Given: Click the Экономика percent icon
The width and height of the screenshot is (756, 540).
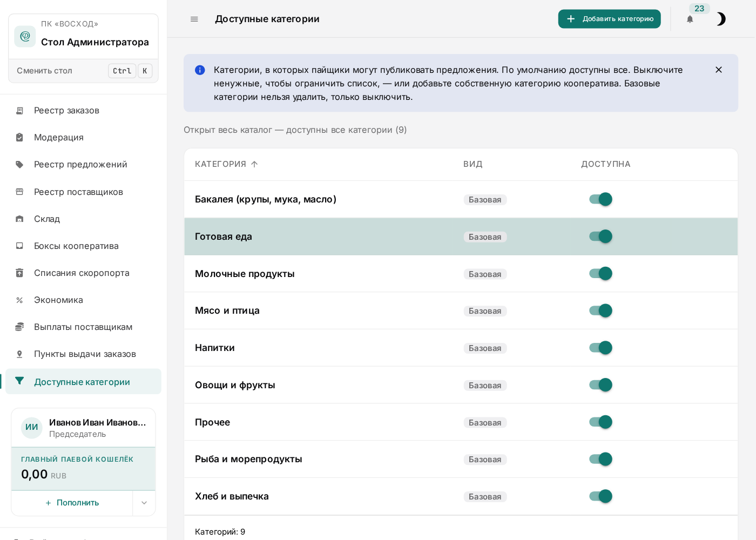Looking at the screenshot, I should [19, 300].
